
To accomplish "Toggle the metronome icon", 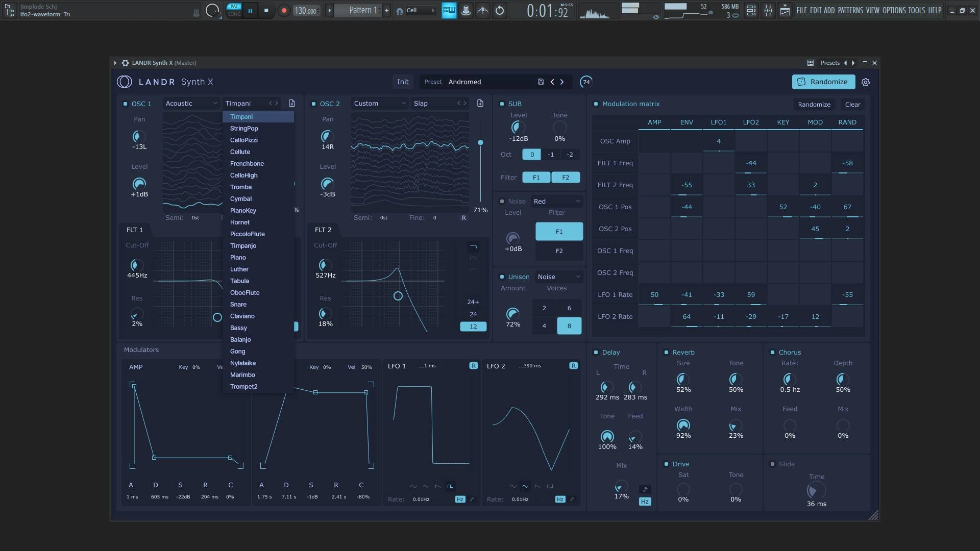I will click(465, 10).
